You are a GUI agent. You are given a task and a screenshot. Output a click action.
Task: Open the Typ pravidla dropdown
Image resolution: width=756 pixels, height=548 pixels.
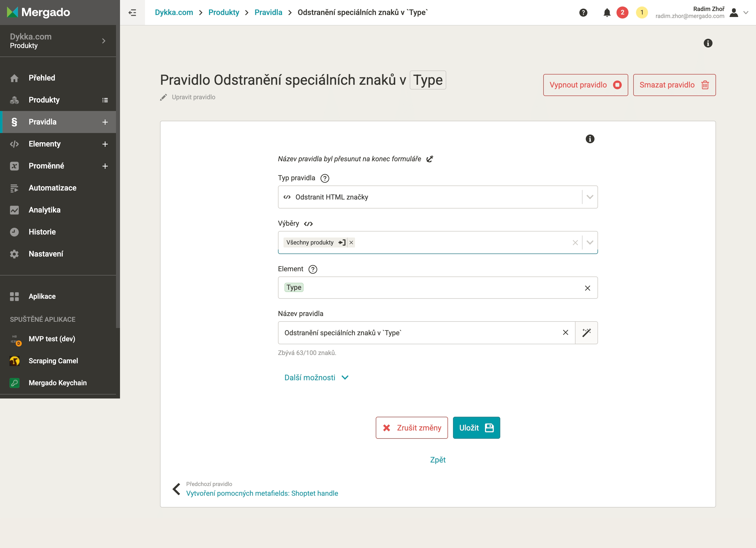pyautogui.click(x=590, y=197)
